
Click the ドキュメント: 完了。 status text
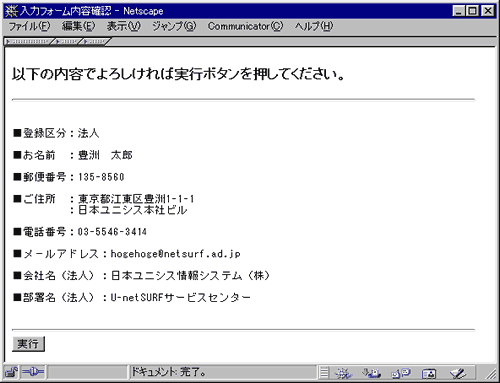pos(168,372)
